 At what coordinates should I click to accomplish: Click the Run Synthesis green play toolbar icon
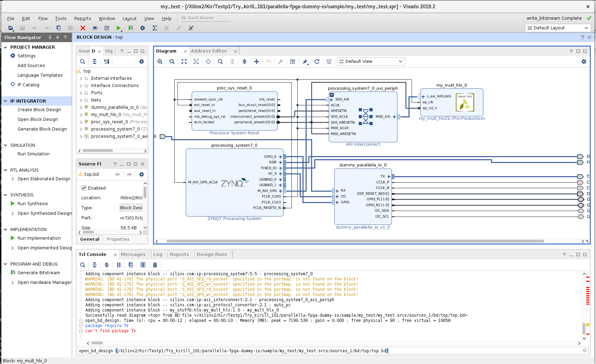click(x=119, y=28)
